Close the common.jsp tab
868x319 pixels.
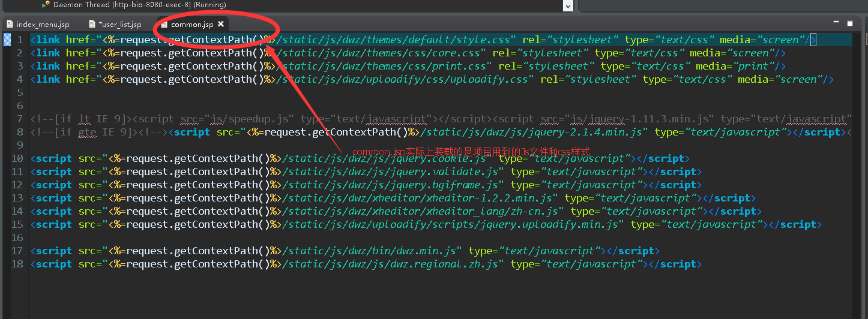pyautogui.click(x=221, y=25)
